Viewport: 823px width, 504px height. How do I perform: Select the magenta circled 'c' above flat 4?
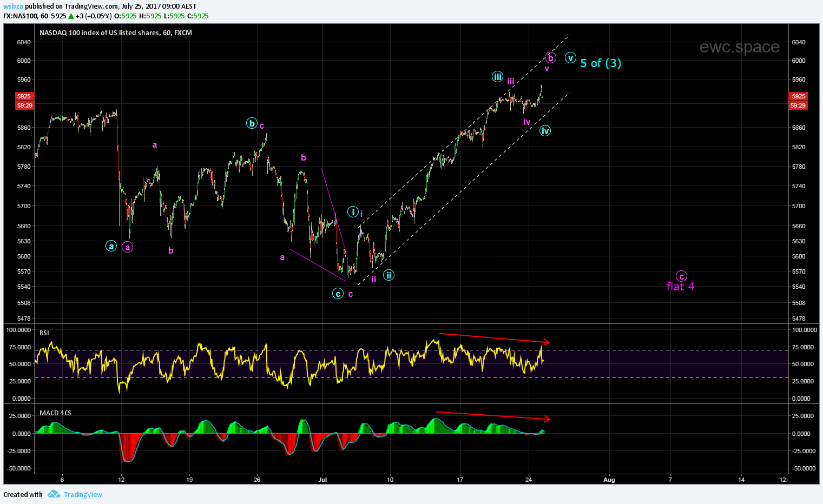click(x=682, y=276)
